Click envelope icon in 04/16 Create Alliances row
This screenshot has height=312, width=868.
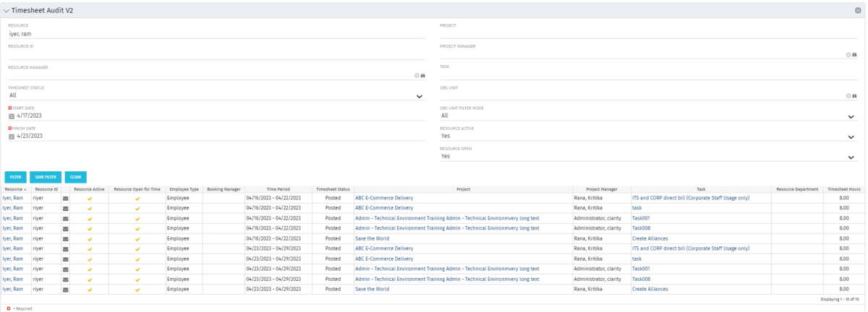click(x=66, y=238)
